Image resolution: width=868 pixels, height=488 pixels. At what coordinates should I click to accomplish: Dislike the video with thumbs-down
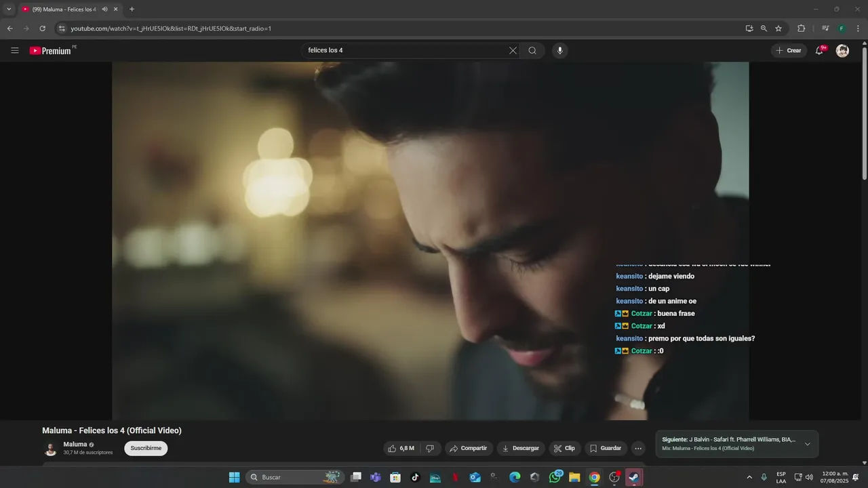click(430, 448)
